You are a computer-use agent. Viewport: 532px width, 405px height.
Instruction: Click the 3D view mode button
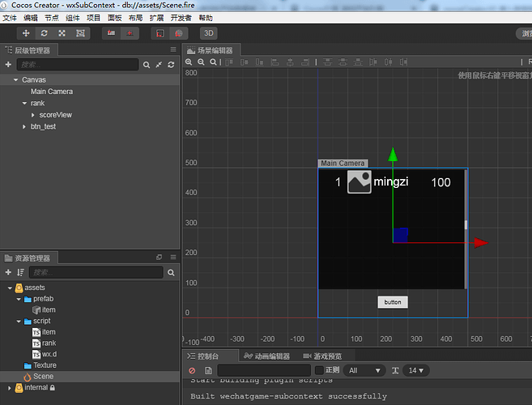(x=208, y=33)
